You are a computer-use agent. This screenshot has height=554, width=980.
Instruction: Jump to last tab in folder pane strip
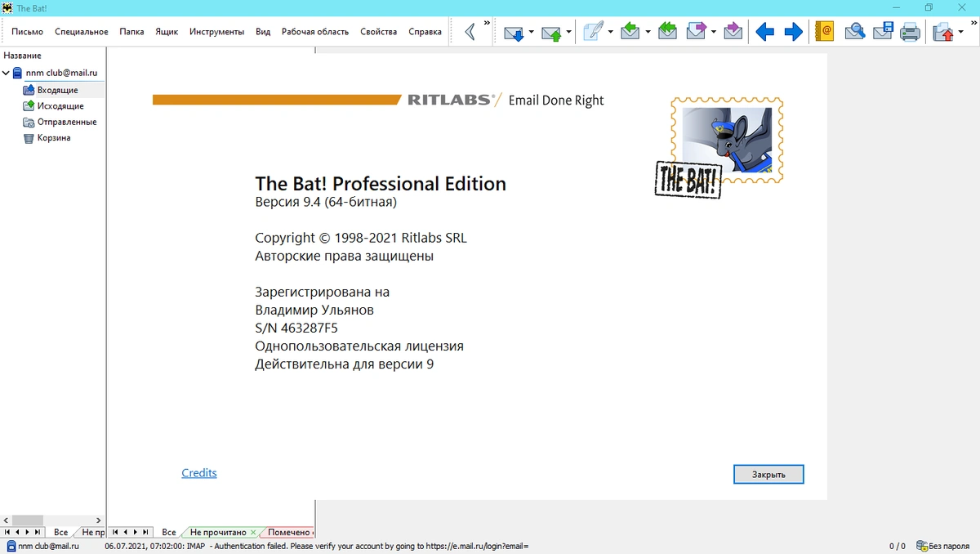[x=38, y=532]
